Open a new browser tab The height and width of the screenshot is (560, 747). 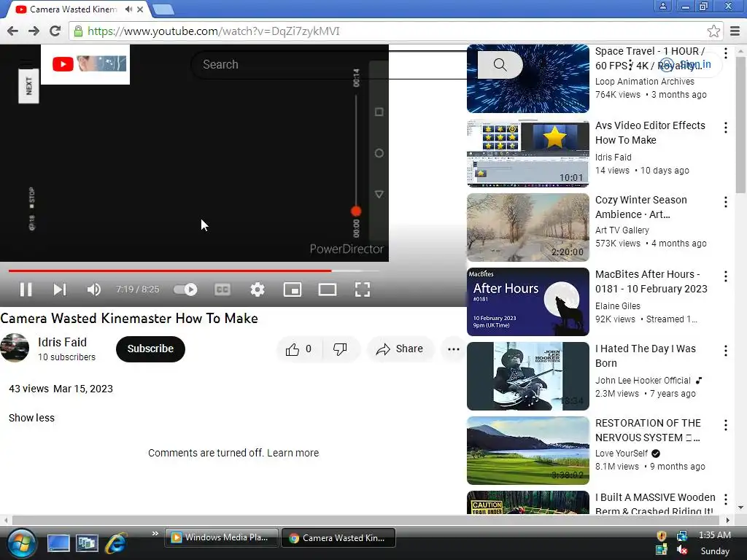pos(163,9)
